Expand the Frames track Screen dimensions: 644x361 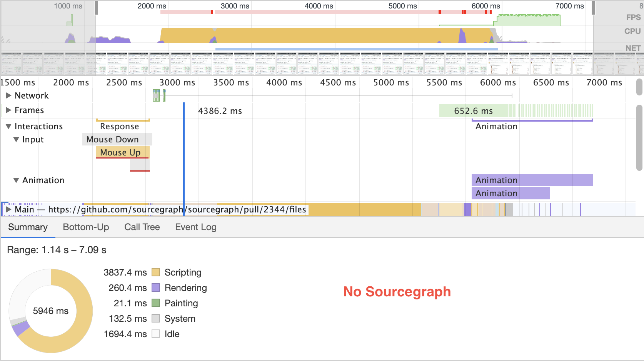point(8,110)
